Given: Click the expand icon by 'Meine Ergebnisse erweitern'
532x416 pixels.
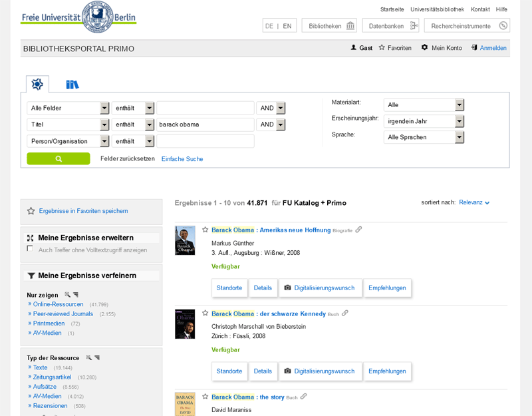Looking at the screenshot, I should [x=30, y=238].
